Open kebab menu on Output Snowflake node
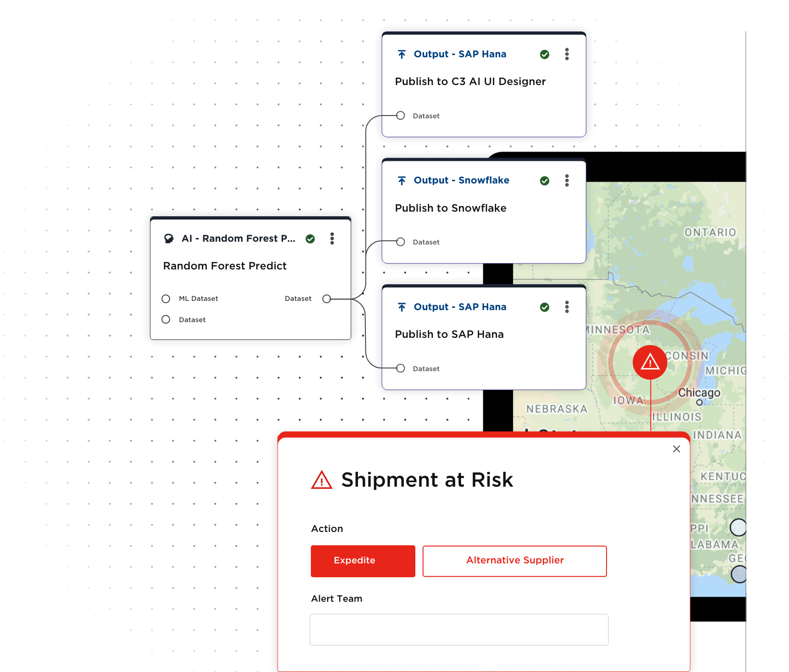This screenshot has width=789, height=672. (x=566, y=180)
